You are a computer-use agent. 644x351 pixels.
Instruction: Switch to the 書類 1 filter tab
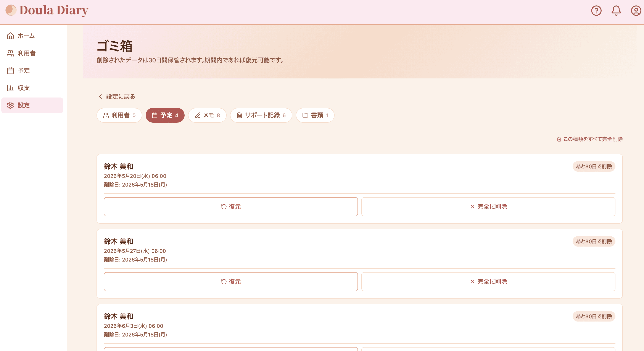315,115
